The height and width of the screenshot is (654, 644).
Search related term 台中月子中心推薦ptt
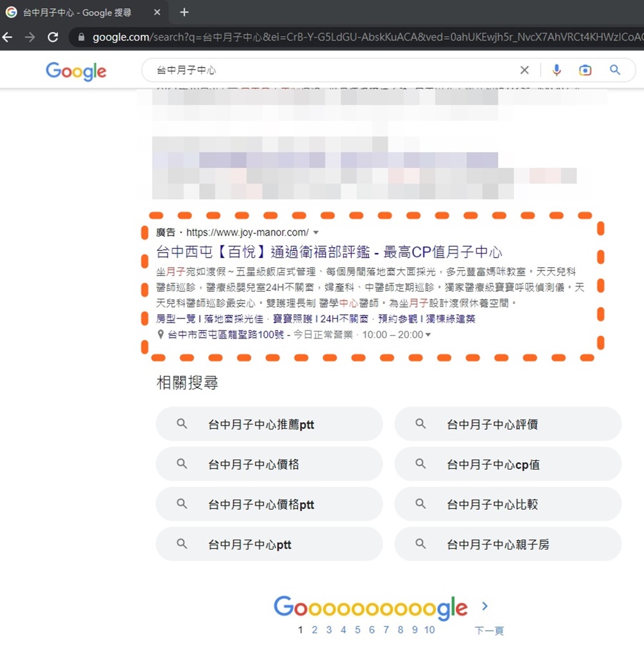pyautogui.click(x=269, y=424)
